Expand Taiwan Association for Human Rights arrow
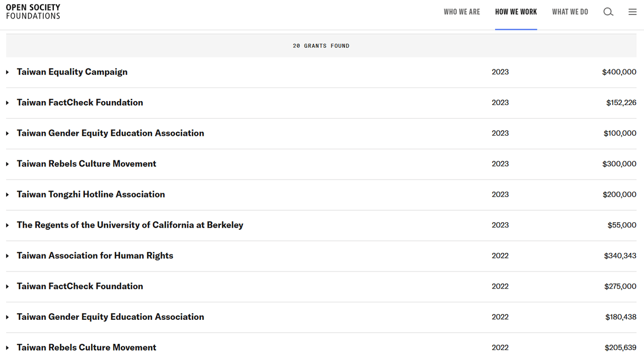Viewport: 644px width, 357px height. point(8,256)
